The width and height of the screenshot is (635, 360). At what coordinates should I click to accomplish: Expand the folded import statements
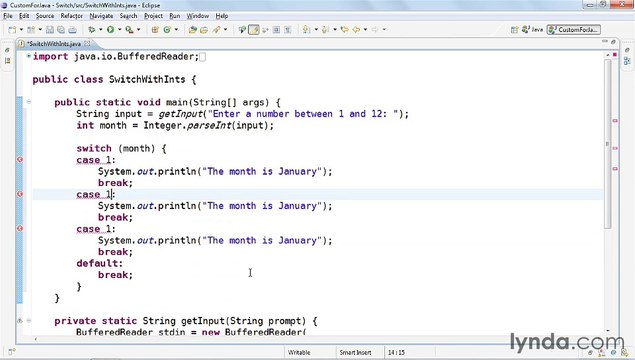click(29, 56)
